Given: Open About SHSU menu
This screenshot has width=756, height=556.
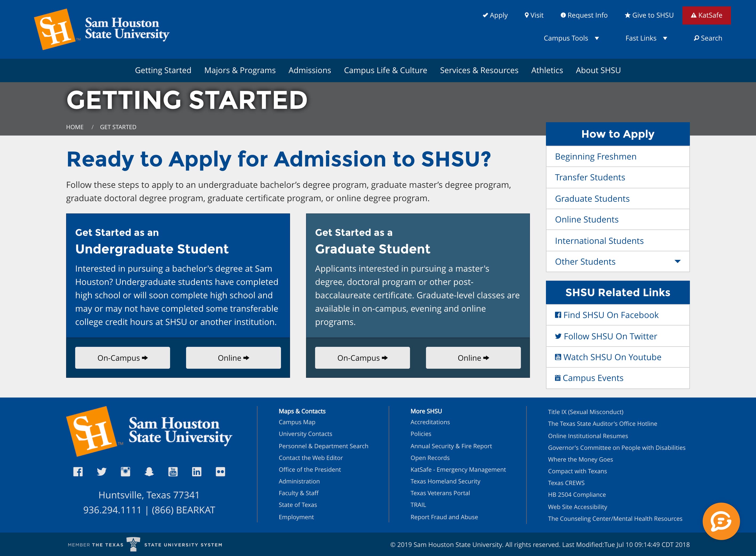Looking at the screenshot, I should (x=598, y=70).
